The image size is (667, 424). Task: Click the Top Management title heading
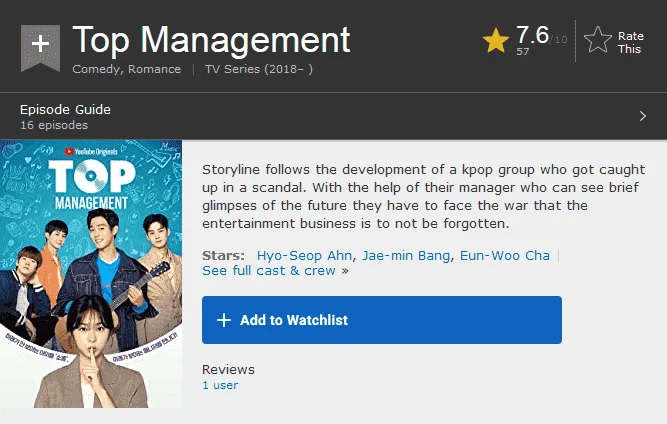tap(211, 40)
